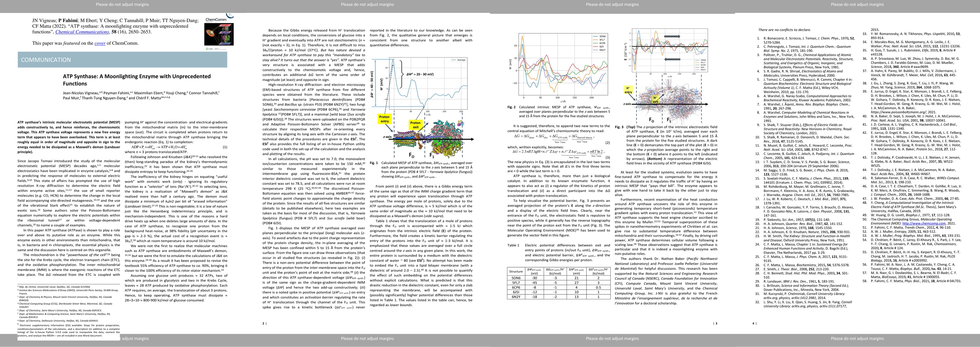Click the yellow "Proton exit" label in Fig. 1
This screenshot has height=347, width=980.
415,125
